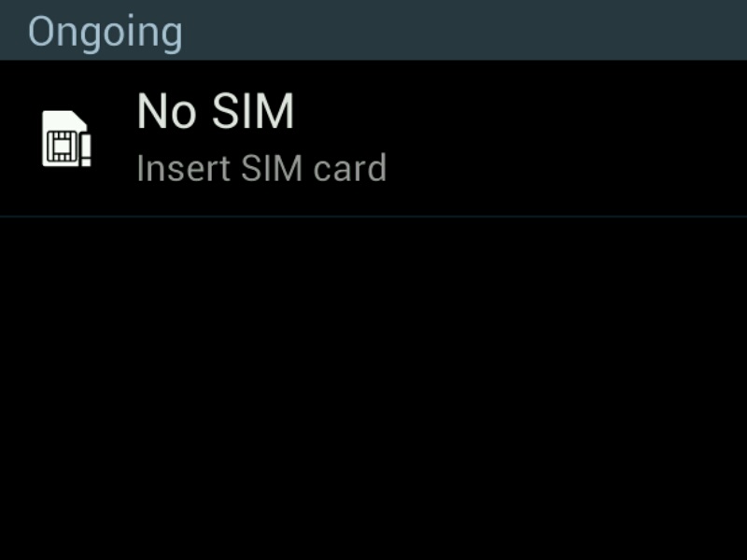Tap blank space right of No SIM title
This screenshot has height=560, width=747.
(519, 111)
